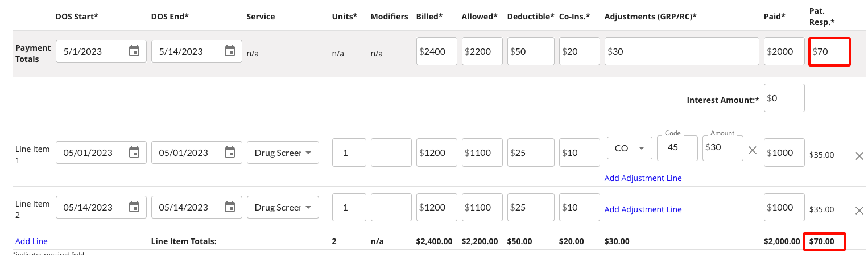This screenshot has height=255, width=868.
Task: Open calendar for Payment Totals DOS End
Action: tap(230, 51)
